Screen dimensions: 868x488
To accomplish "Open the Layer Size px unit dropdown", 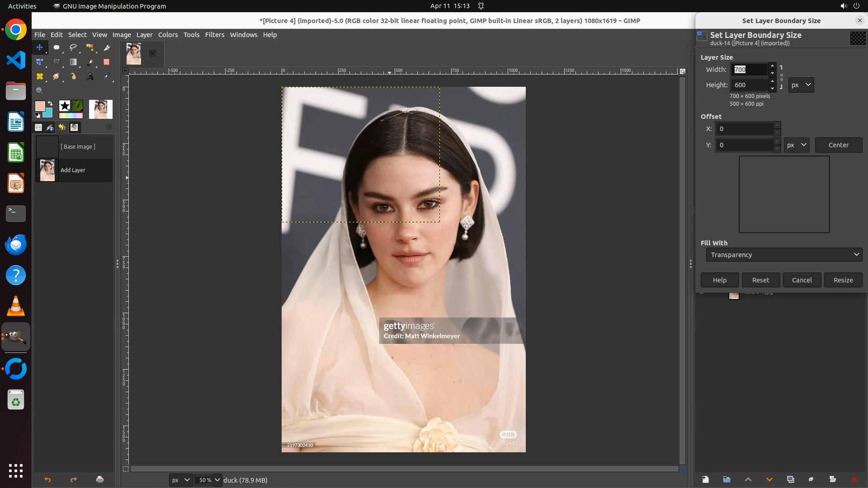I will tap(801, 85).
